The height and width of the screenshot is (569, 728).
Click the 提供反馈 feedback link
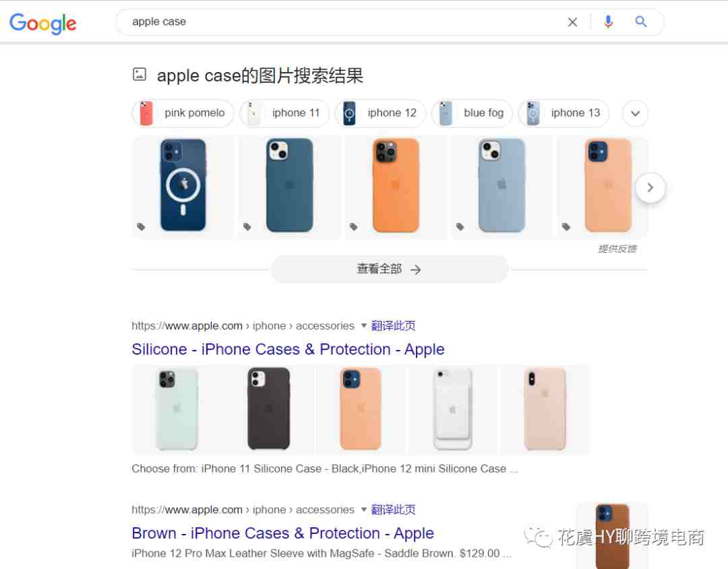(617, 249)
